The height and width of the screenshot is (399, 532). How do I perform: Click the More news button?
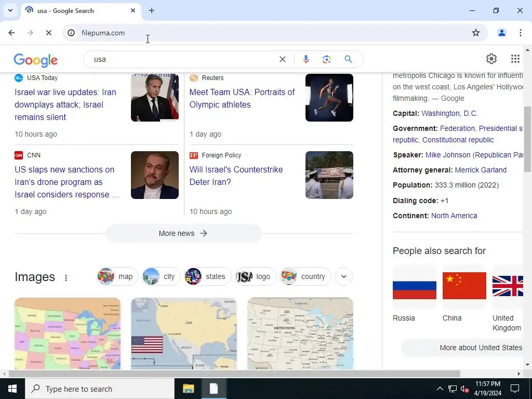(183, 233)
